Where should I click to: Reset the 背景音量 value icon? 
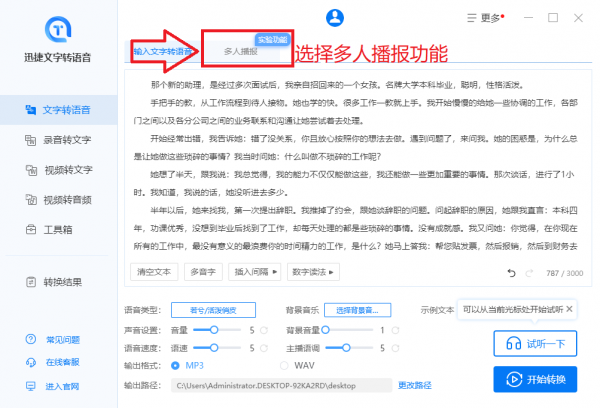[x=395, y=330]
